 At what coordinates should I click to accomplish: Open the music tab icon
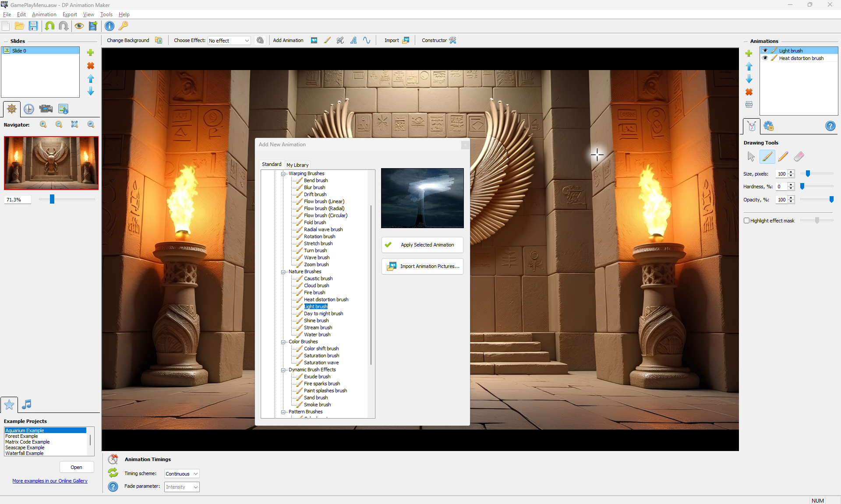coord(27,404)
